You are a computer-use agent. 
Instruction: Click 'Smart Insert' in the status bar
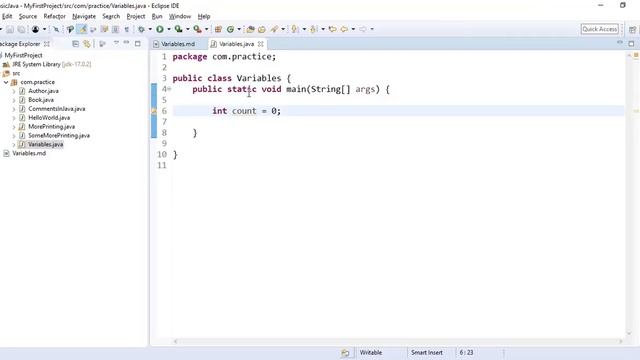click(x=427, y=352)
